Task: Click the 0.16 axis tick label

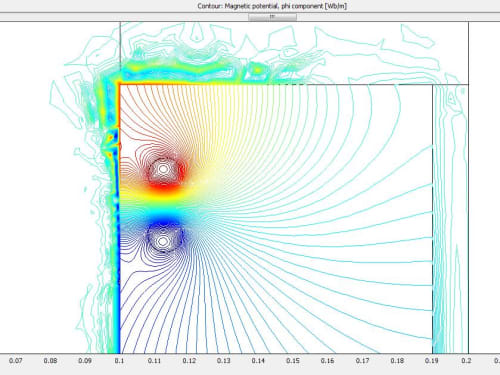Action: [328, 361]
